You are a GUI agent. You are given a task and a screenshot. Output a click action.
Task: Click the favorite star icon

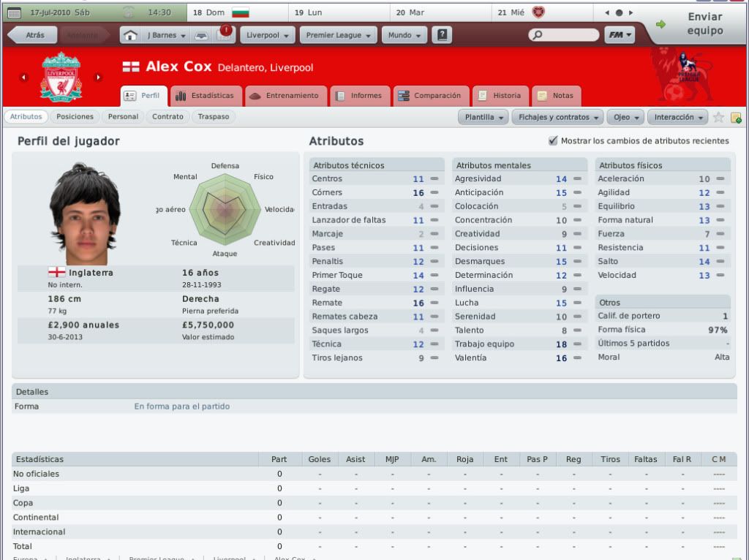coord(718,117)
